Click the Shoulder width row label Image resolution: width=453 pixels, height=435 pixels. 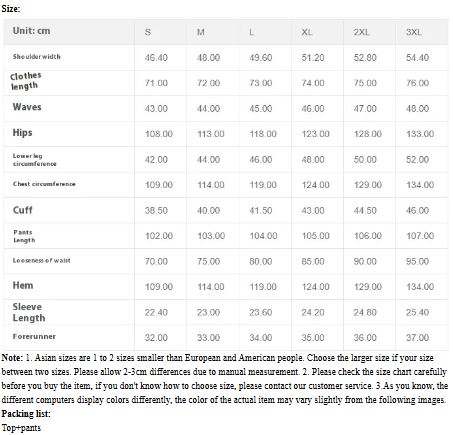pos(37,57)
